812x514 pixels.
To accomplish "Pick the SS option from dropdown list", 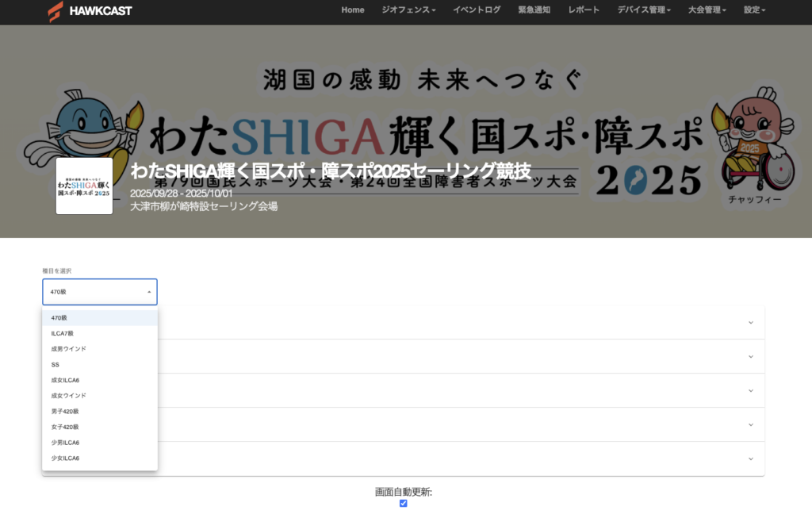I will tap(56, 365).
